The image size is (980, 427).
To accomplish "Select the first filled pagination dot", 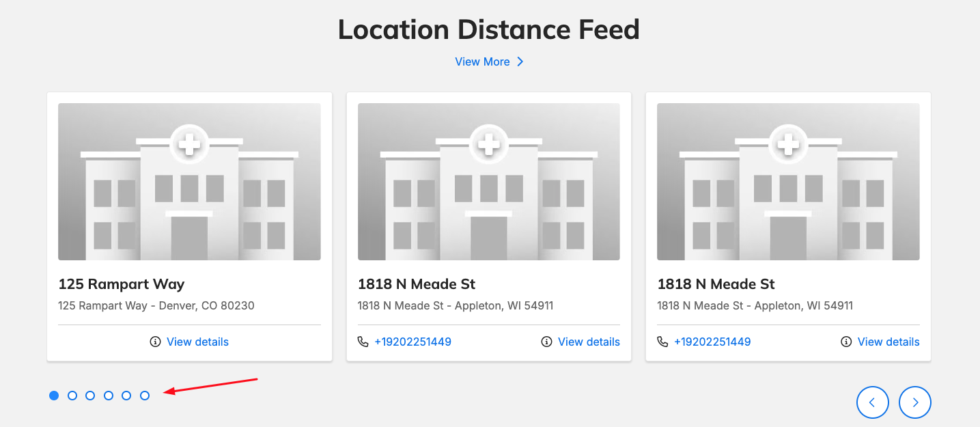I will (x=54, y=396).
